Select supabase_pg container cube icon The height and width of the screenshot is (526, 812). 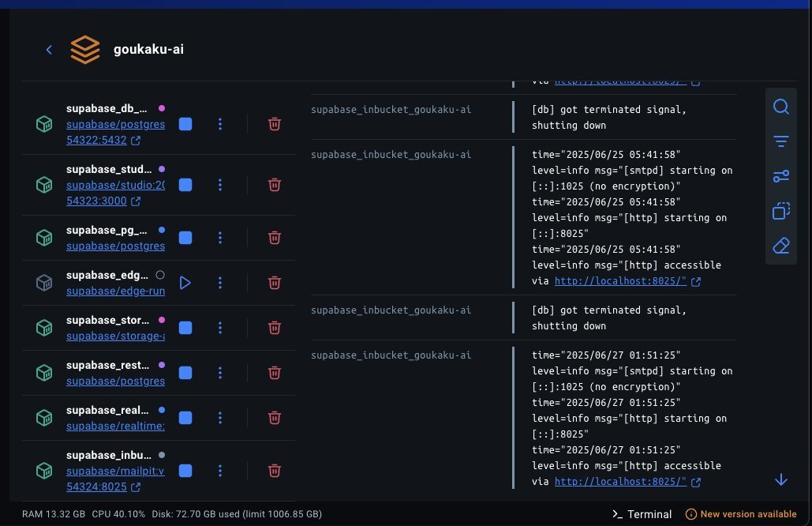pos(44,238)
